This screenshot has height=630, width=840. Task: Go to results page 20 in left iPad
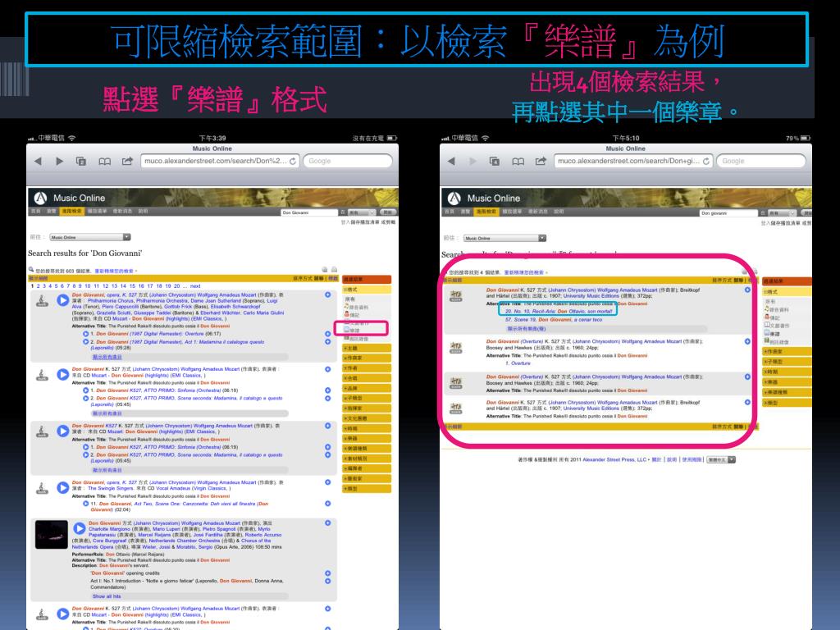point(177,286)
